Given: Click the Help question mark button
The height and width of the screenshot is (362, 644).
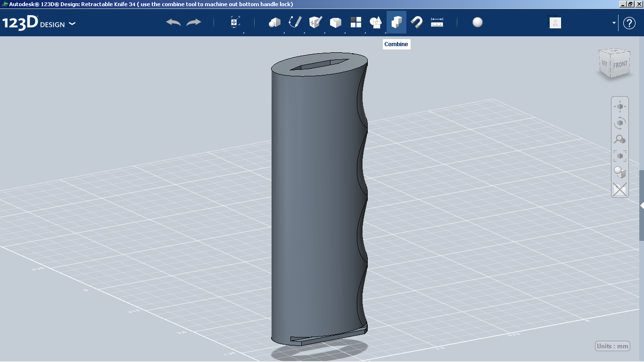Looking at the screenshot, I should point(629,22).
